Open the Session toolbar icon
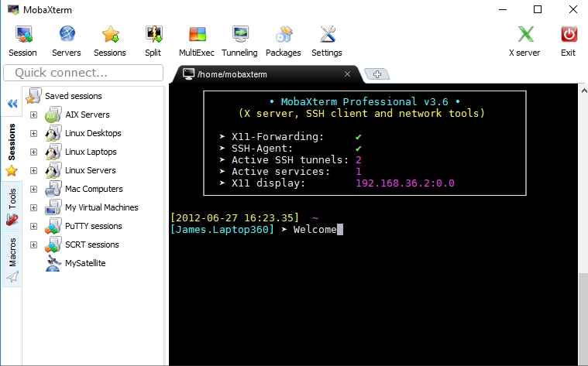Viewport: 588px width, 366px height. click(23, 35)
